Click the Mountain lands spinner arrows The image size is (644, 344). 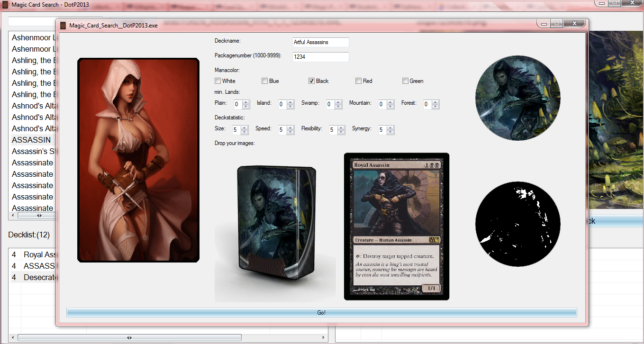[390, 104]
